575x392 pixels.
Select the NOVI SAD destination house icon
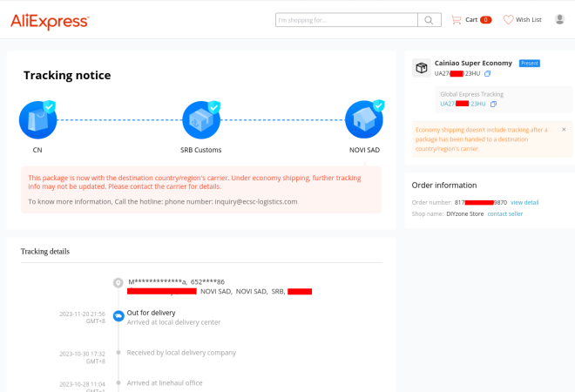[x=364, y=119]
